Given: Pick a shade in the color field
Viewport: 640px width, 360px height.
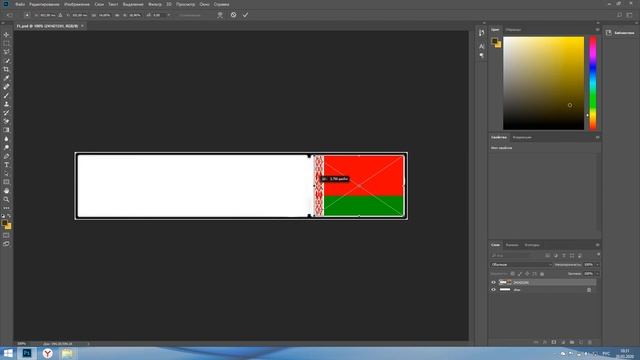Looking at the screenshot, I should (x=543, y=83).
